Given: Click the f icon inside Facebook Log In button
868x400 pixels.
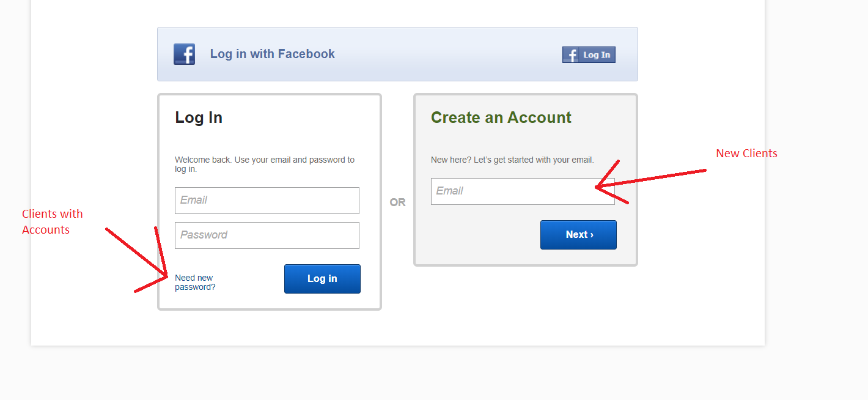Looking at the screenshot, I should click(x=570, y=55).
